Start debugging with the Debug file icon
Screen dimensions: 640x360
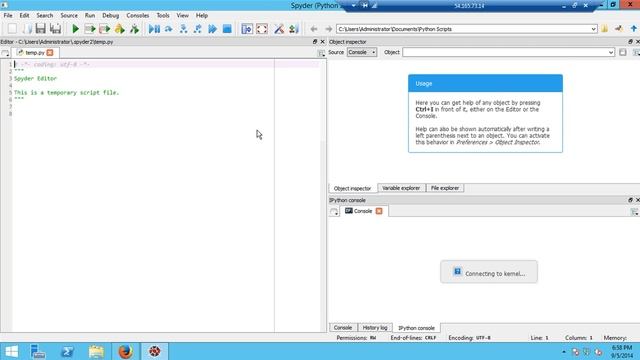[x=154, y=29]
